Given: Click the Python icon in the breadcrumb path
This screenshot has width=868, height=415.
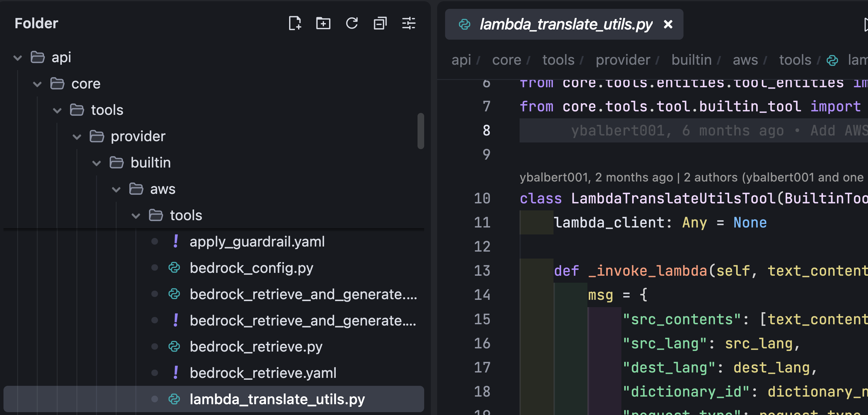Looking at the screenshot, I should (832, 60).
